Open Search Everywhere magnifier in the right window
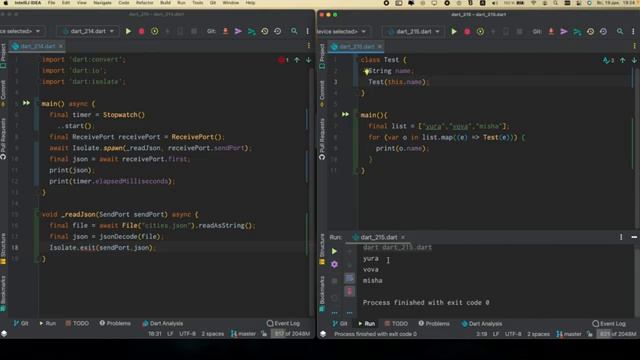Viewport: 640px width, 360px height. [x=620, y=31]
